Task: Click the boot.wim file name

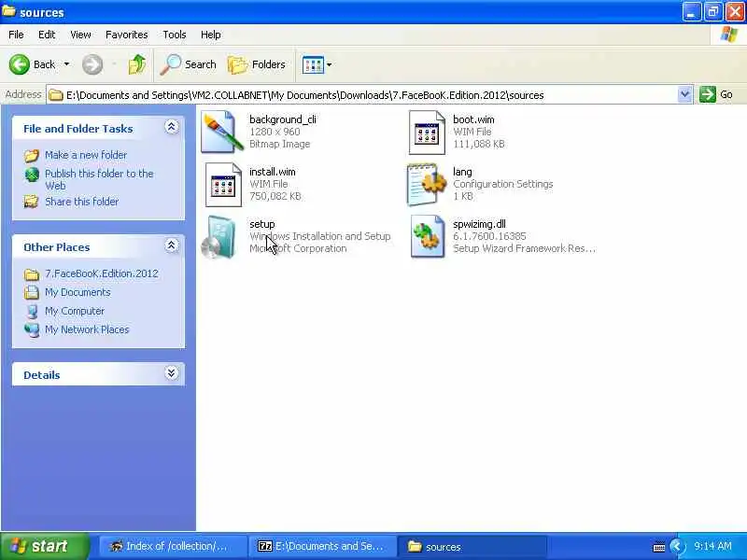Action: 473,119
